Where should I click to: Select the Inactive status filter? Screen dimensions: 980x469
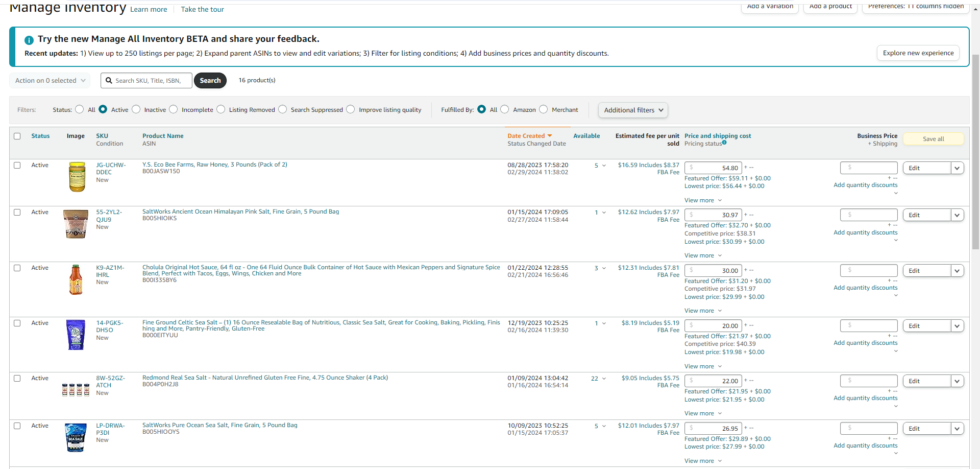[136, 109]
